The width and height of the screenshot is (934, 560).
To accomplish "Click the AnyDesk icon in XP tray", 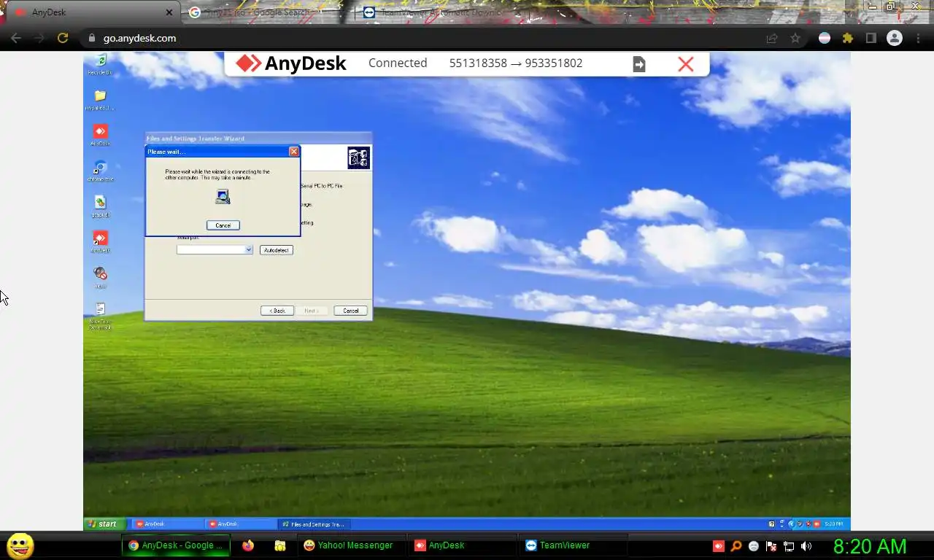I will (x=817, y=524).
